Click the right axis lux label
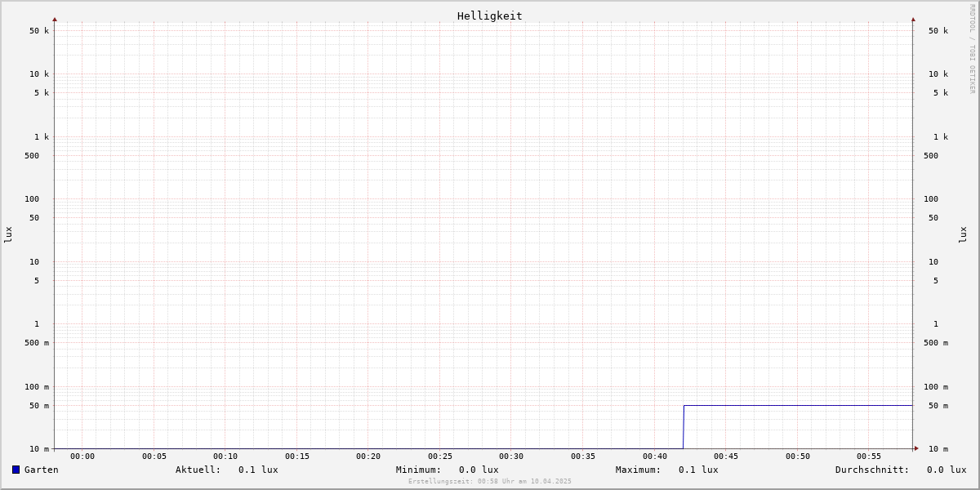 (x=963, y=234)
